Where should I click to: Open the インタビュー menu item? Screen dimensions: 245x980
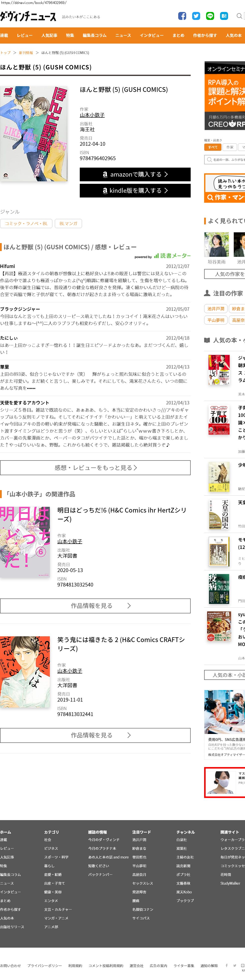(x=152, y=35)
